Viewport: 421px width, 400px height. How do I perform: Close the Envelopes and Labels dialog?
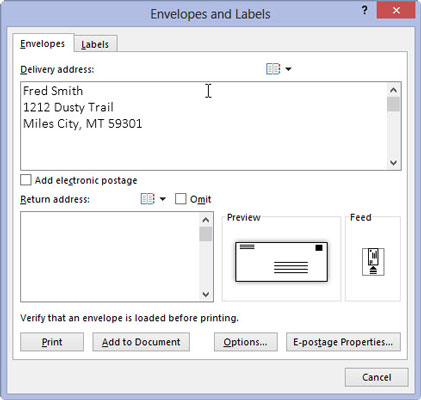(x=396, y=10)
